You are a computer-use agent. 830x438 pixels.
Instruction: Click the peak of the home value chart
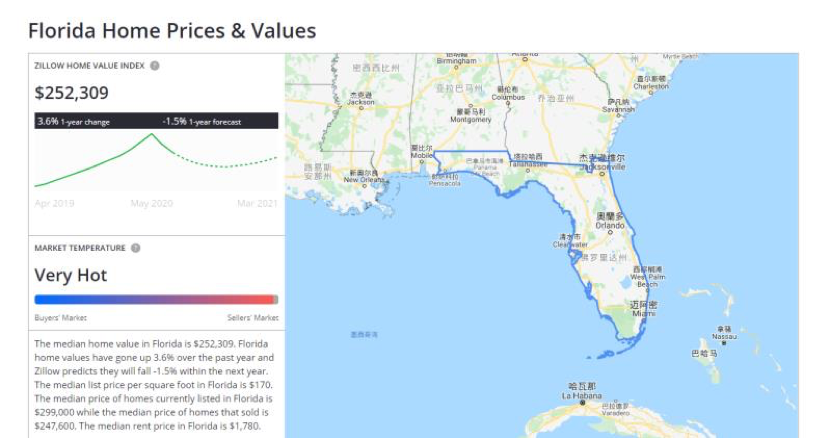pyautogui.click(x=154, y=134)
